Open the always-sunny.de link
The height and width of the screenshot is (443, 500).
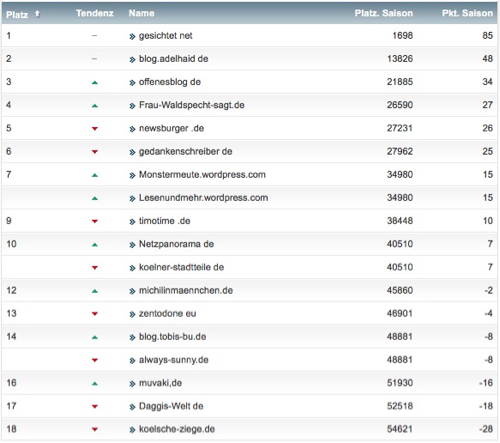pos(173,360)
